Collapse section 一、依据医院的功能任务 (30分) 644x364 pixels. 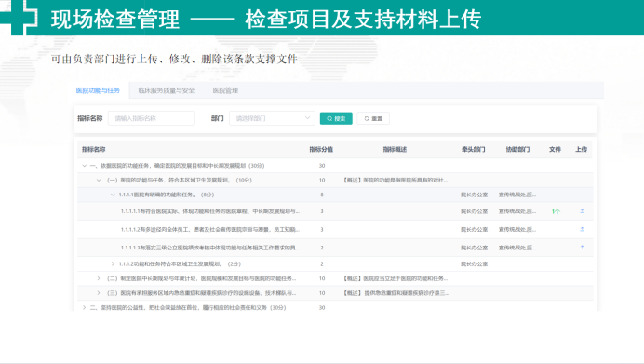point(84,166)
